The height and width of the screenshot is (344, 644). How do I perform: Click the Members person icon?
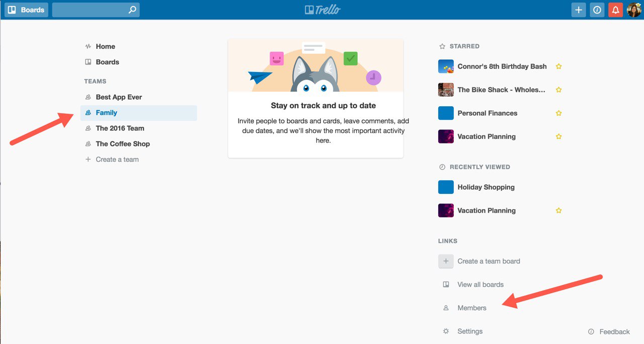point(446,308)
